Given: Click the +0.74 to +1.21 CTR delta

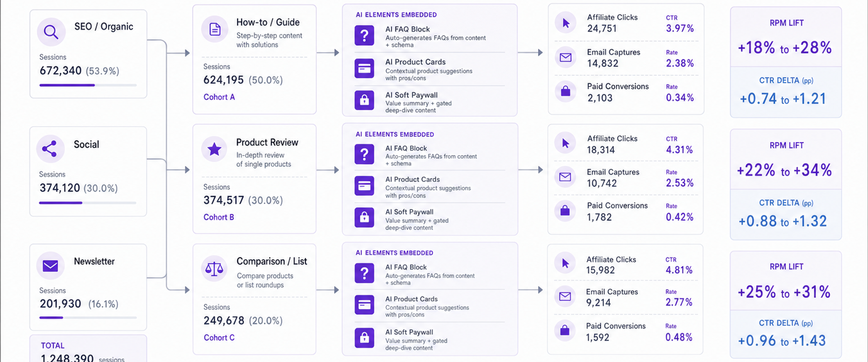Looking at the screenshot, I should [x=783, y=99].
